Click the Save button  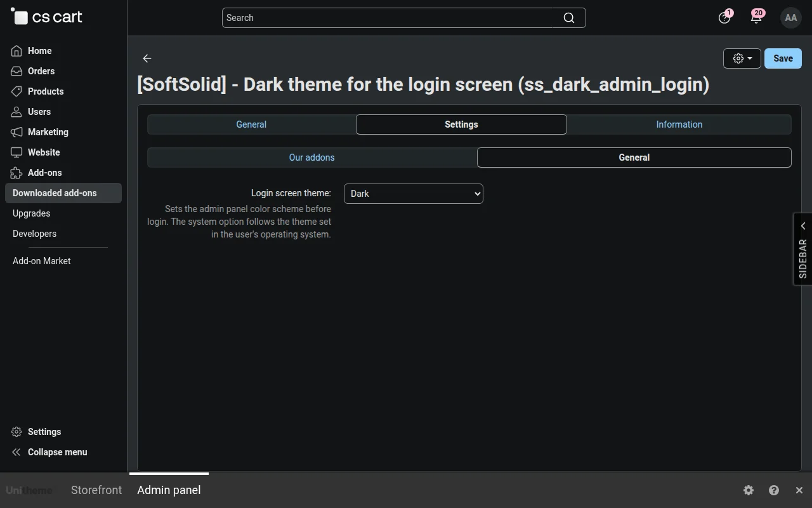pos(783,58)
